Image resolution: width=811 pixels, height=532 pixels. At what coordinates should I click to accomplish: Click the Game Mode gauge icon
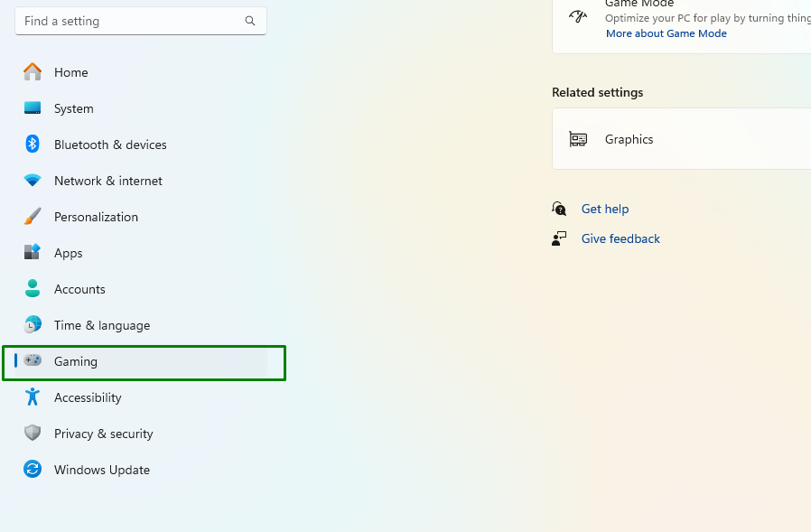578,16
